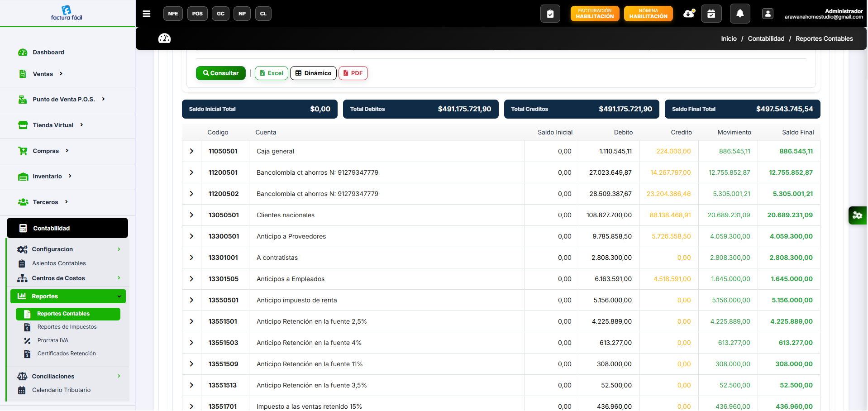
Task: Expand row 11200502 Bancolombia
Action: coord(191,194)
